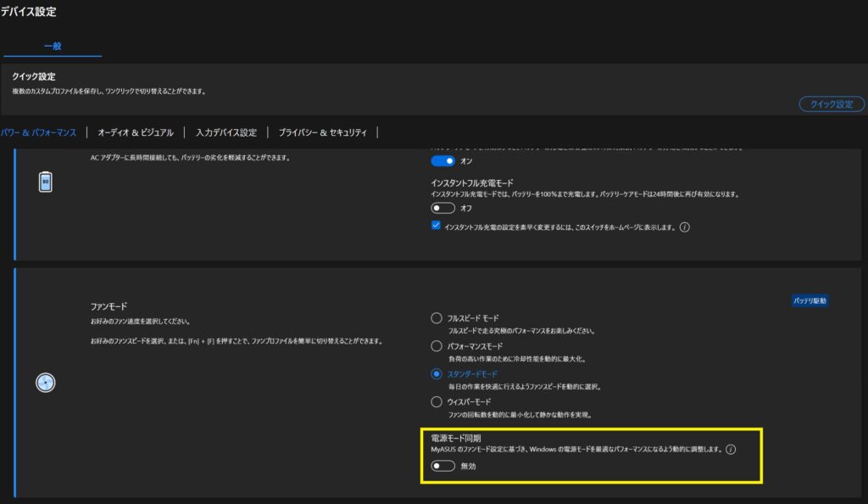The height and width of the screenshot is (504, 868).
Task: Click the クイック設定 button
Action: pos(832,103)
